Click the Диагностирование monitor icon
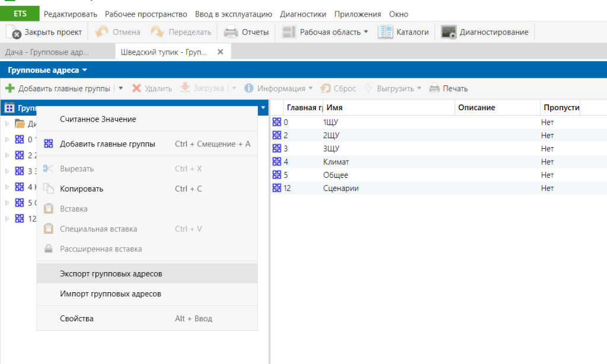 (x=449, y=32)
